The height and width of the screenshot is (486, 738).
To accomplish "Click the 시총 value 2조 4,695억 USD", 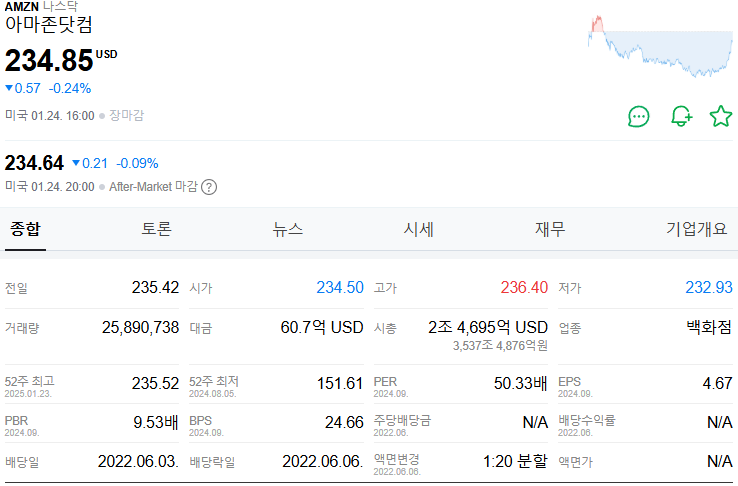I will point(488,327).
